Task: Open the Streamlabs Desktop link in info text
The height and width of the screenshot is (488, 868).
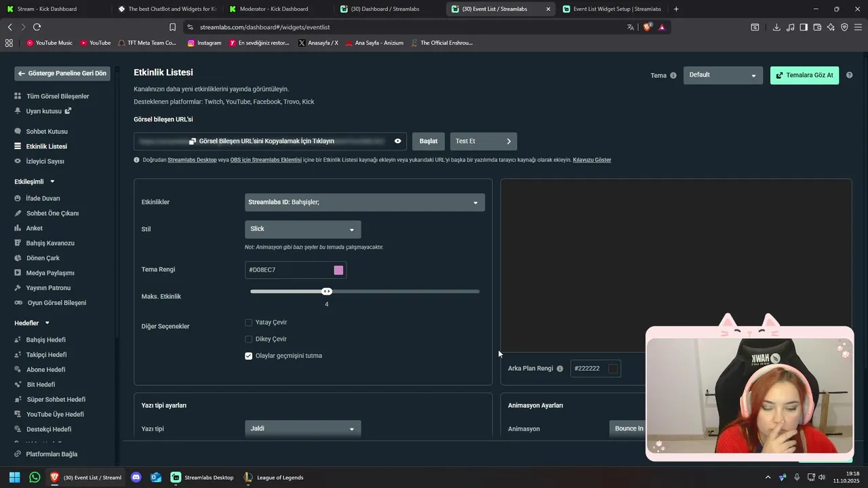Action: click(x=192, y=160)
